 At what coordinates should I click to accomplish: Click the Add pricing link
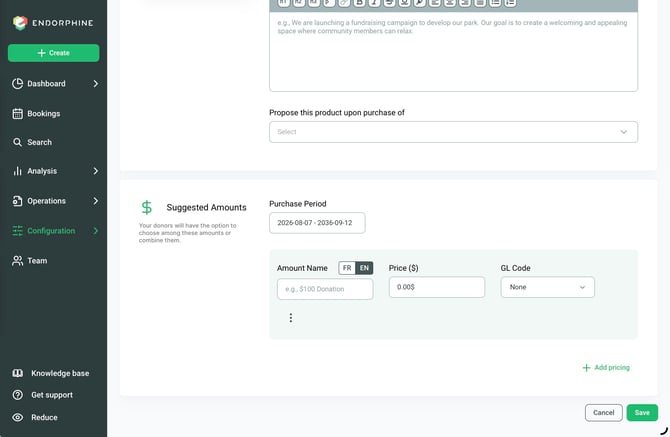pos(606,367)
